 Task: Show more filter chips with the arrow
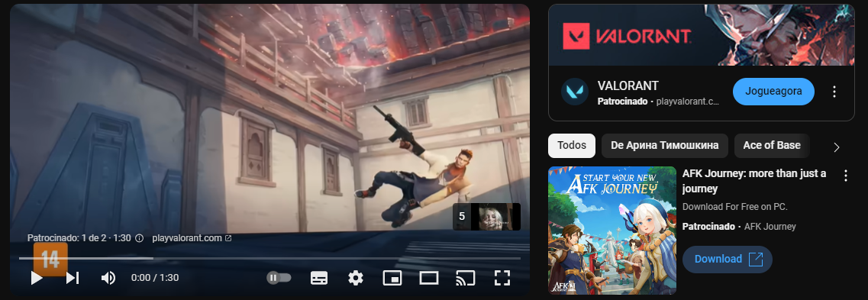[x=837, y=147]
